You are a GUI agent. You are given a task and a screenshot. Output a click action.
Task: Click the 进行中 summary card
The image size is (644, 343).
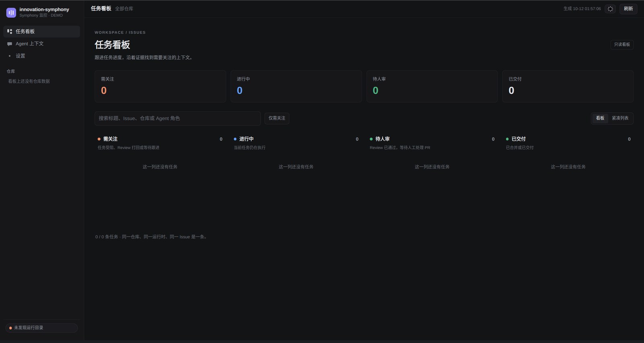pos(296,86)
